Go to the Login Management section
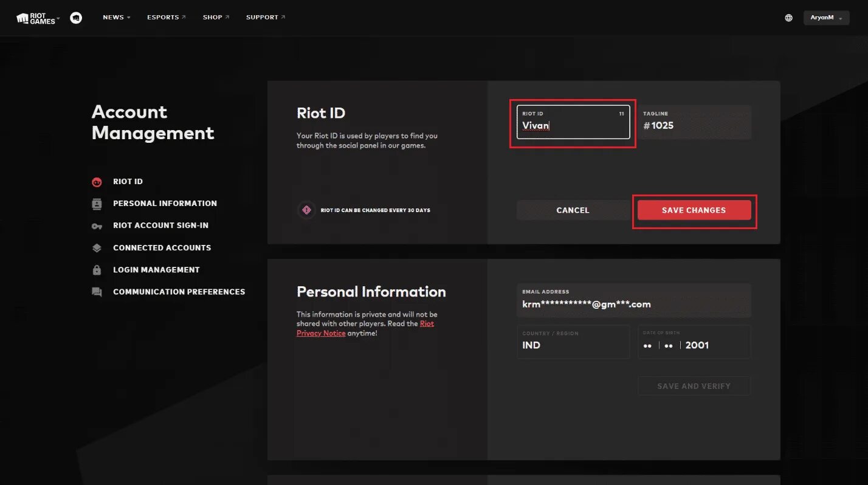Image resolution: width=868 pixels, height=485 pixels. pyautogui.click(x=156, y=270)
